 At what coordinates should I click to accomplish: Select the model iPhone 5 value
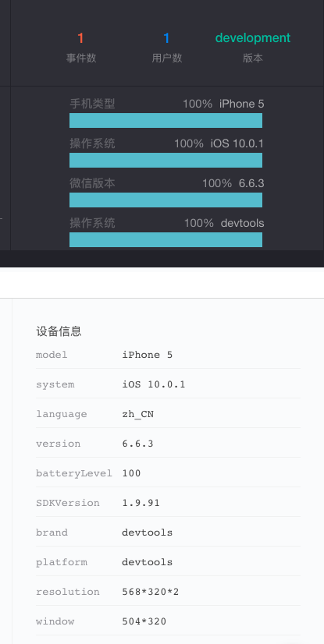148,355
